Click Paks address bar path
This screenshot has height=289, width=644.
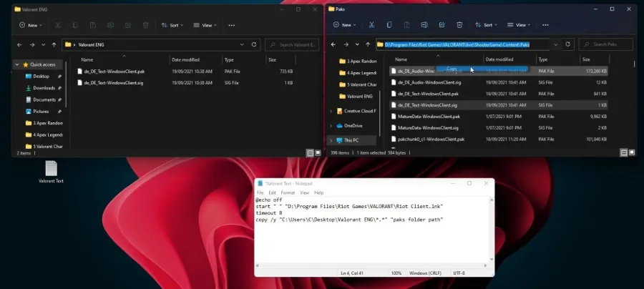coord(457,44)
